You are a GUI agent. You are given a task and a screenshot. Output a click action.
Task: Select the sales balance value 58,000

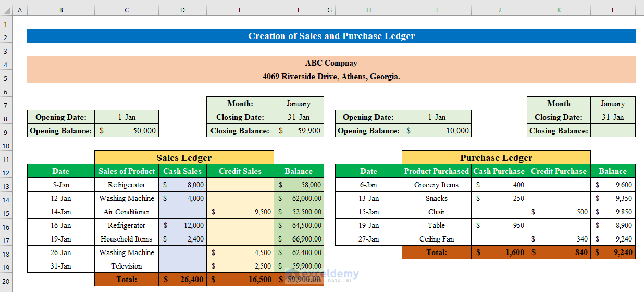coord(299,185)
